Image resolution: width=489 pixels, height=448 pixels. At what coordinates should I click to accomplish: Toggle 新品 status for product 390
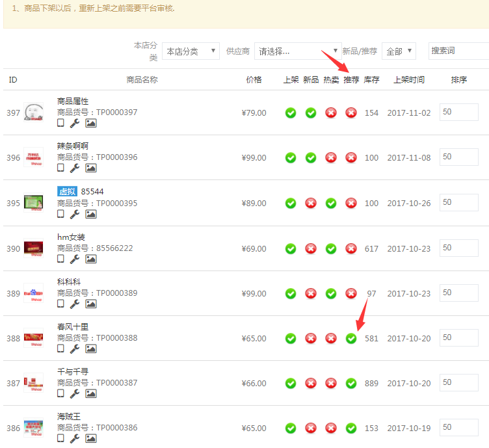(x=311, y=248)
